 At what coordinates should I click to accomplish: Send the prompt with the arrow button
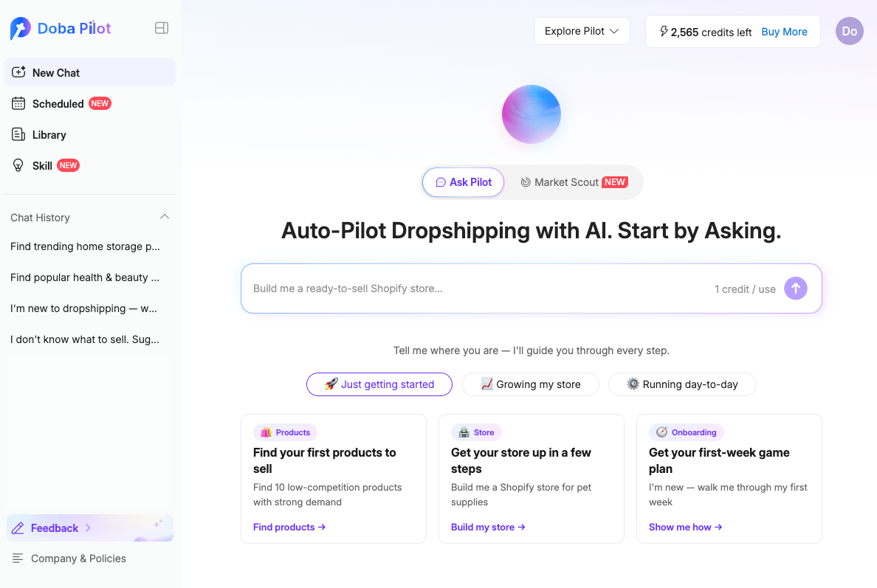click(795, 288)
